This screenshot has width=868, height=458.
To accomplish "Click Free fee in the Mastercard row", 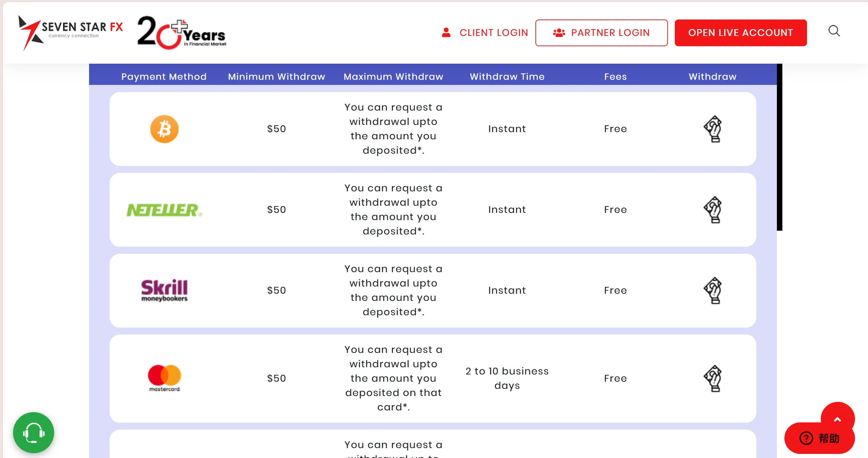I will point(615,379).
